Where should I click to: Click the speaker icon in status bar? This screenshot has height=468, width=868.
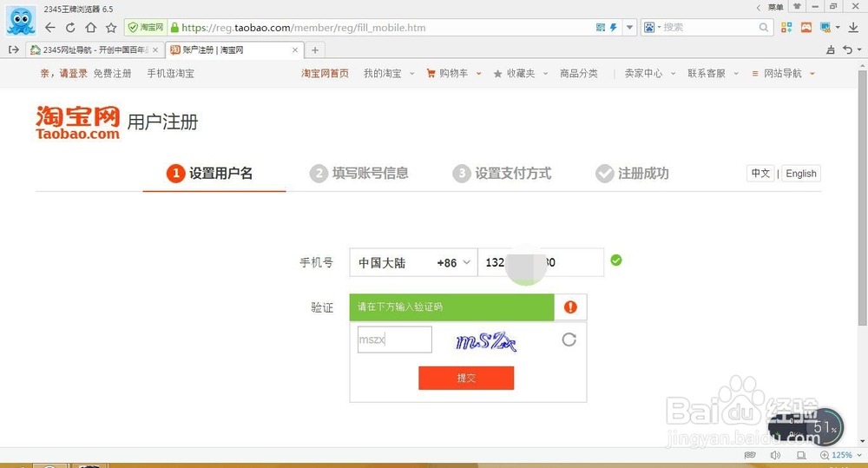point(775,455)
